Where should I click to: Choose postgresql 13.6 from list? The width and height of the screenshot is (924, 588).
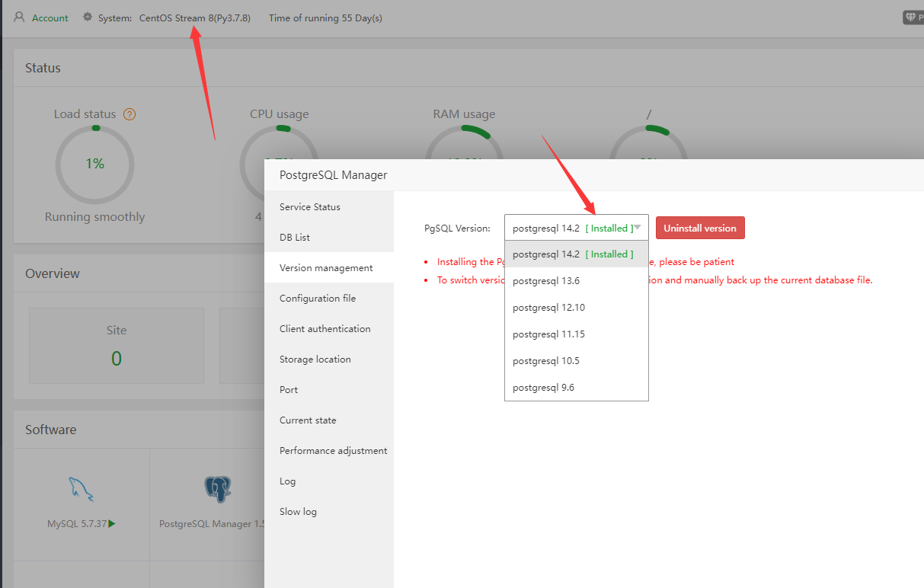pos(577,281)
